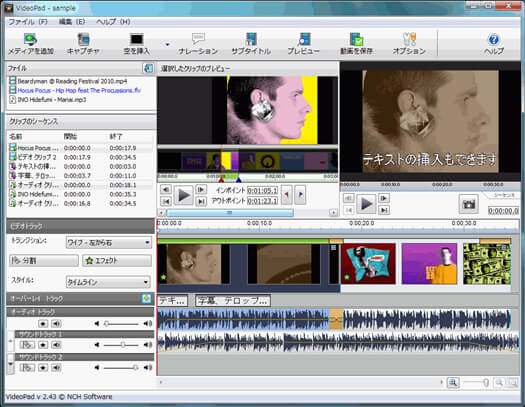The height and width of the screenshot is (407, 525).
Task: Click the sound track list down arrow
Action: (10, 364)
